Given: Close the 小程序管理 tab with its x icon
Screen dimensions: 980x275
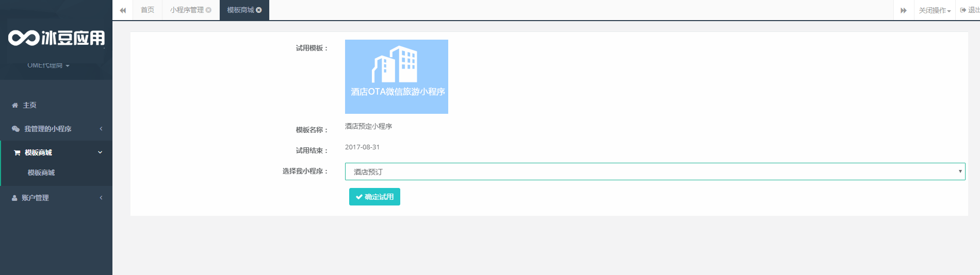Looking at the screenshot, I should 208,10.
